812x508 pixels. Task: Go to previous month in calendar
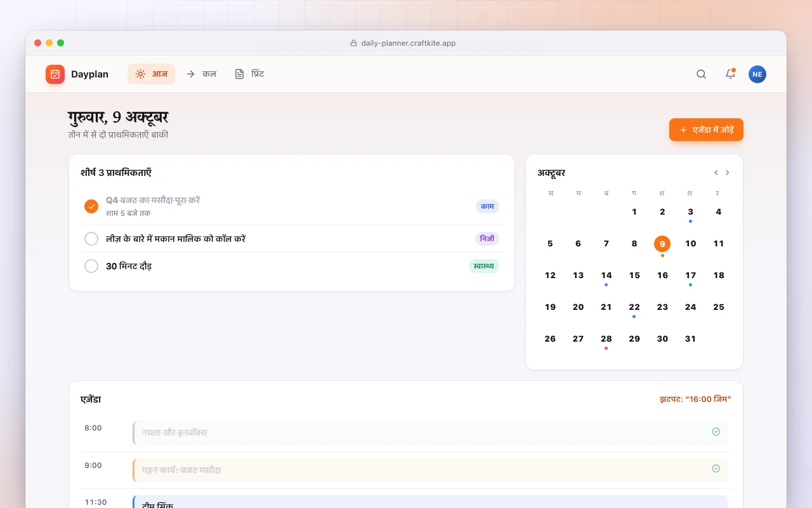pyautogui.click(x=716, y=173)
